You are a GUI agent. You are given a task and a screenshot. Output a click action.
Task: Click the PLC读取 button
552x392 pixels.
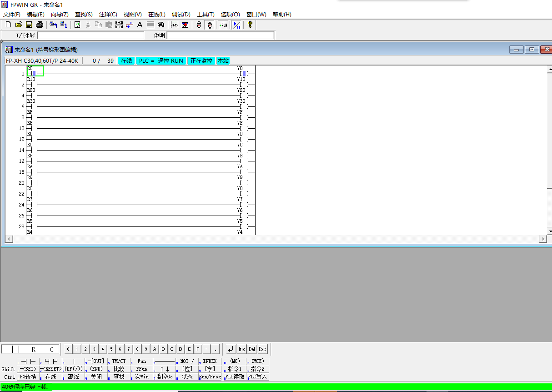236,377
